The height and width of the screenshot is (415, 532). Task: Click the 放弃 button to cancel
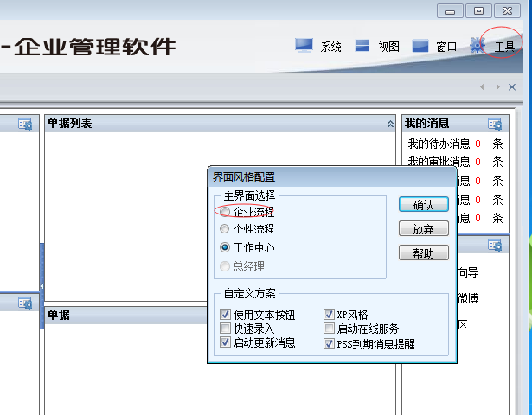click(423, 229)
